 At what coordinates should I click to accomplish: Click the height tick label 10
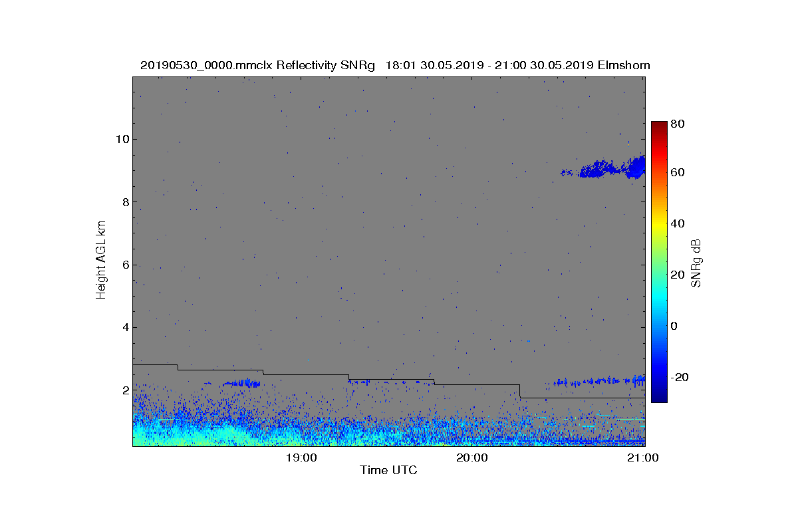coord(122,139)
